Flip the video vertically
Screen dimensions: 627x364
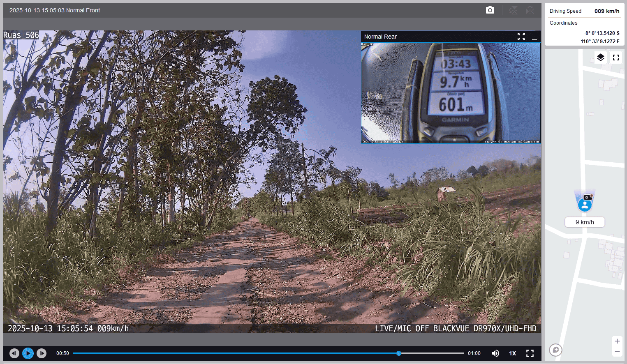click(513, 10)
